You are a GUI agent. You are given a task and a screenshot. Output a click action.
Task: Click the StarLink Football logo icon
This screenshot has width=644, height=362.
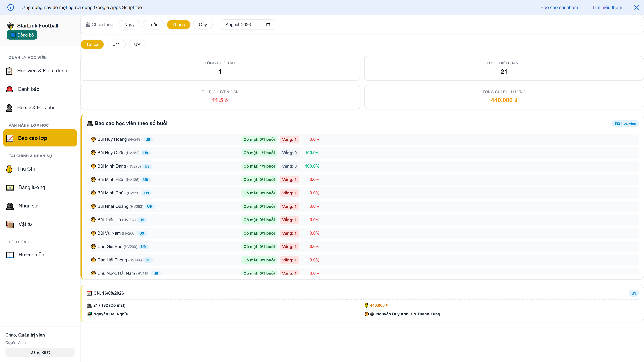point(11,25)
